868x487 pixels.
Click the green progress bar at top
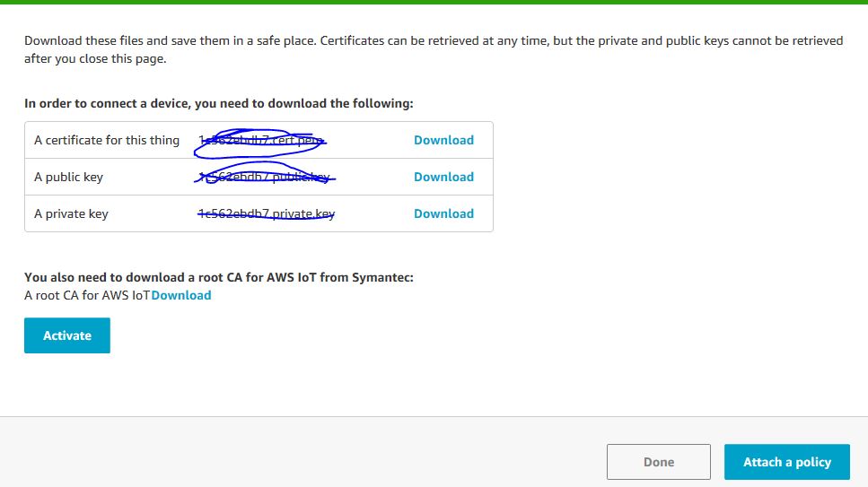coord(434,2)
